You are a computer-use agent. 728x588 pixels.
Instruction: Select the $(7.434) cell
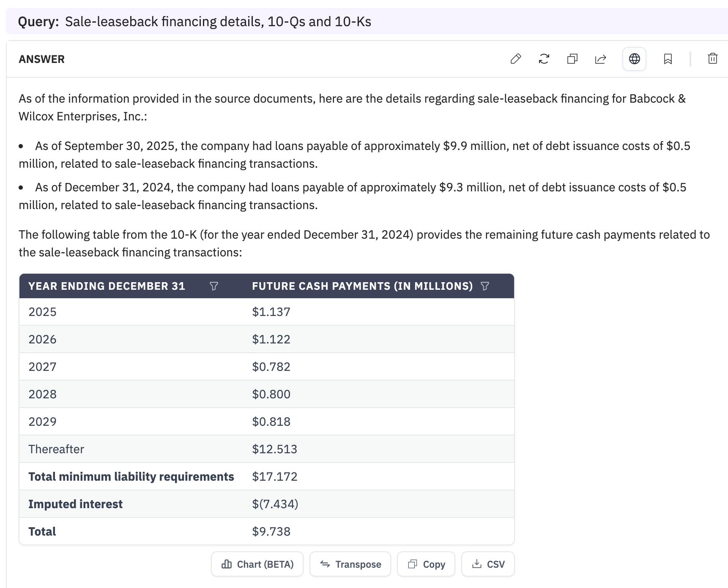(275, 504)
